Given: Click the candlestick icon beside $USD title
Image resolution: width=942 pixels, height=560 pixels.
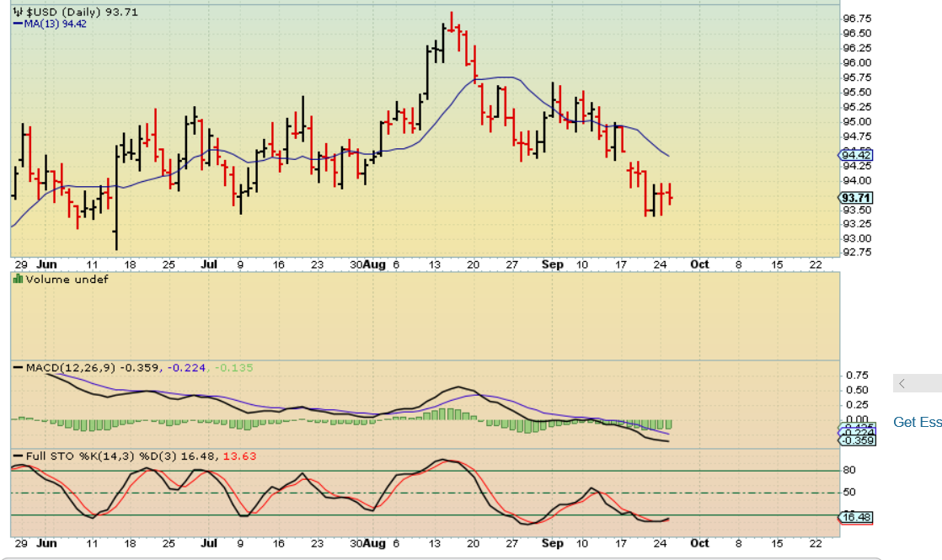Looking at the screenshot, I should coord(17,12).
